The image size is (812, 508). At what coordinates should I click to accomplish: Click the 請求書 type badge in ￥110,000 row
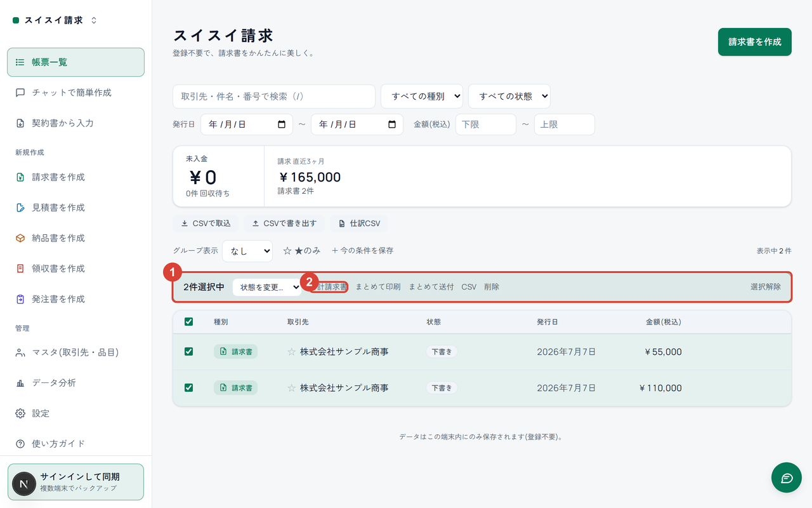pyautogui.click(x=235, y=387)
